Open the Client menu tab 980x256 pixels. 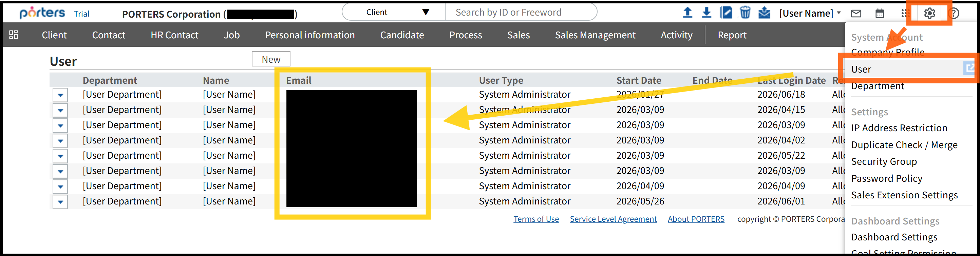pyautogui.click(x=54, y=35)
